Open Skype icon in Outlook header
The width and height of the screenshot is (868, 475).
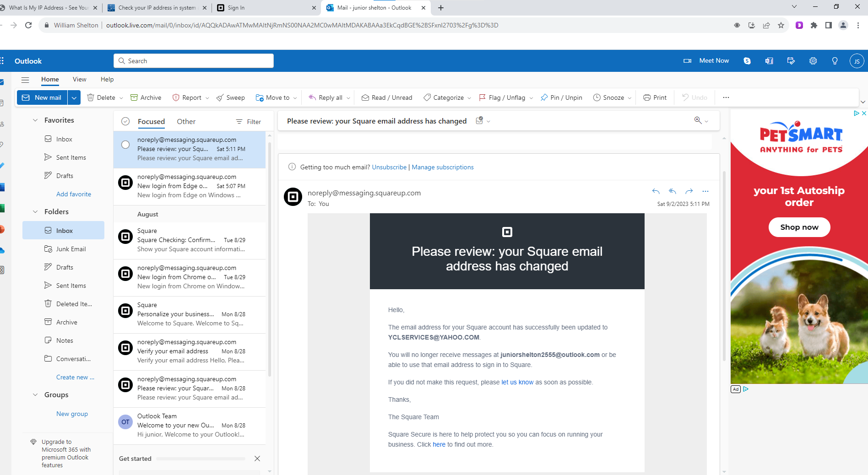point(747,61)
